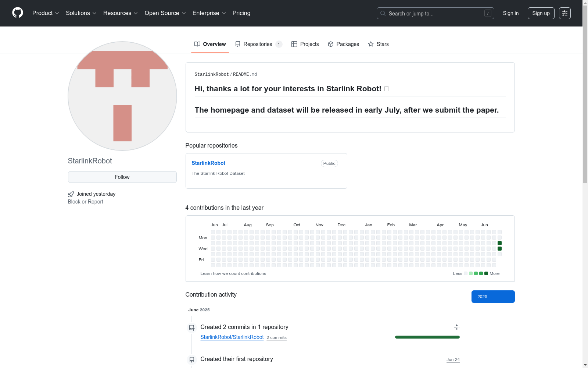Expand the Open Source dropdown menu
The image size is (588, 368).
point(165,13)
